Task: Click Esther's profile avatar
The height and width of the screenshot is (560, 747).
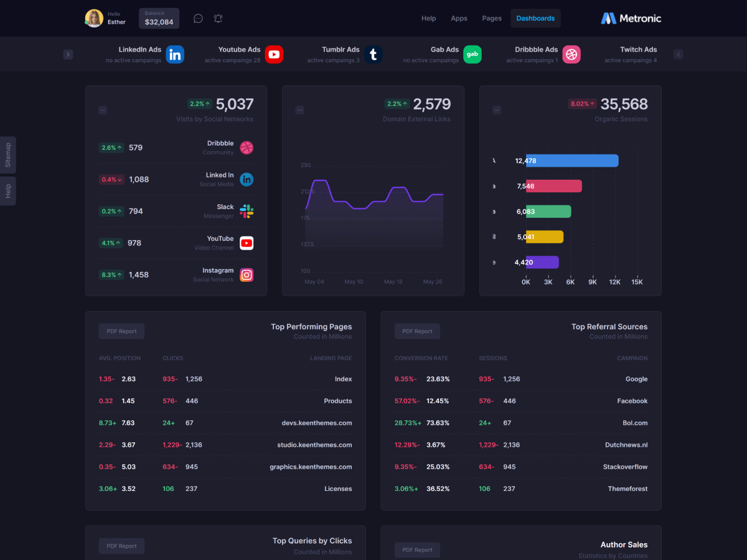Action: click(94, 19)
